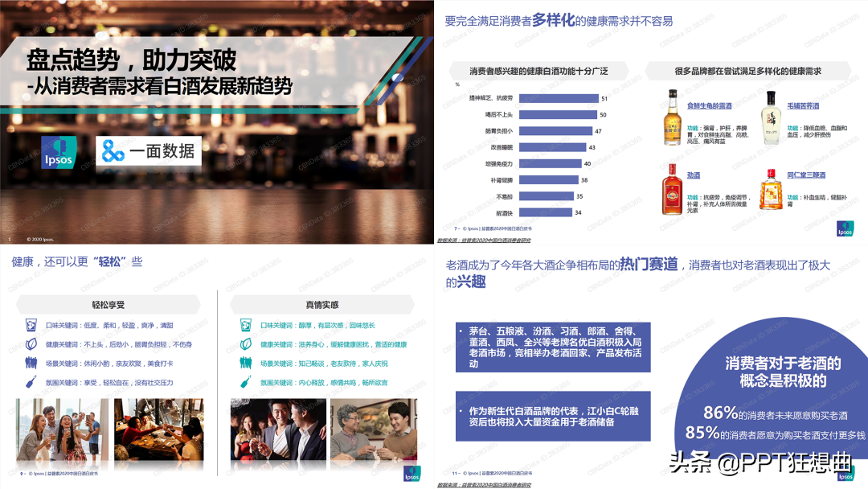Click the Ipsos logo on the 真情实感 slide
The image size is (868, 489).
click(411, 474)
